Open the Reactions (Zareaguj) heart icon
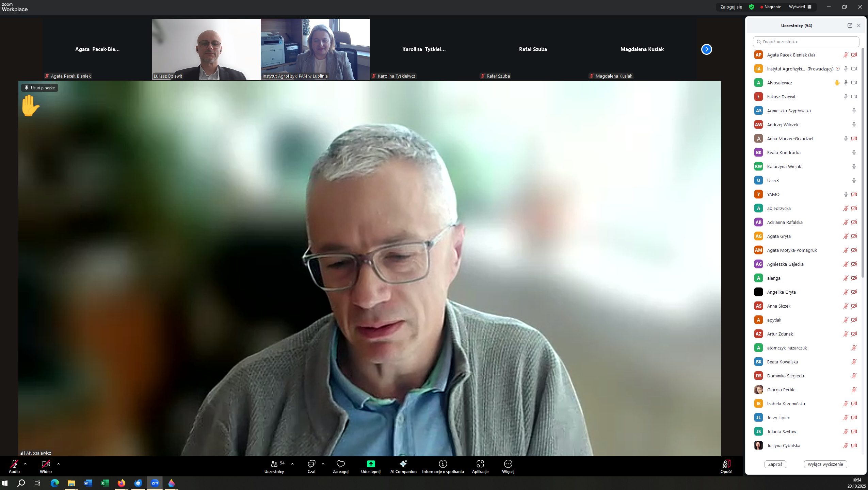 pos(340,464)
